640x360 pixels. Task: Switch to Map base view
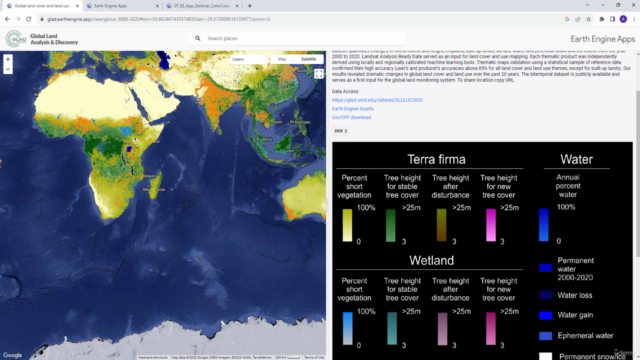[282, 59]
